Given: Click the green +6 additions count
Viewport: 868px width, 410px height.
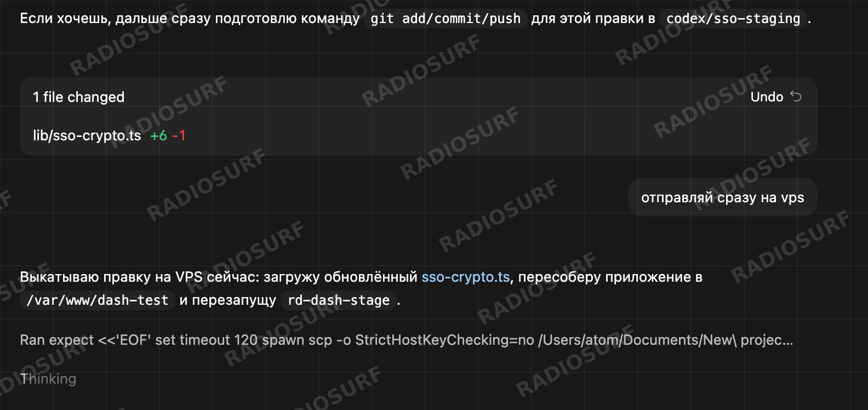Looking at the screenshot, I should [x=158, y=135].
